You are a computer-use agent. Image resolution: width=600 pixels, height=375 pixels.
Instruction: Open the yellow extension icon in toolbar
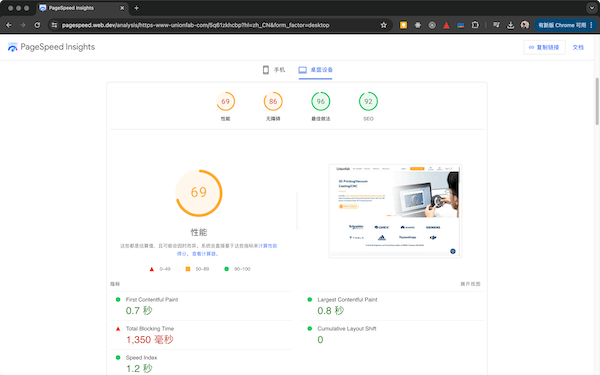click(x=403, y=25)
